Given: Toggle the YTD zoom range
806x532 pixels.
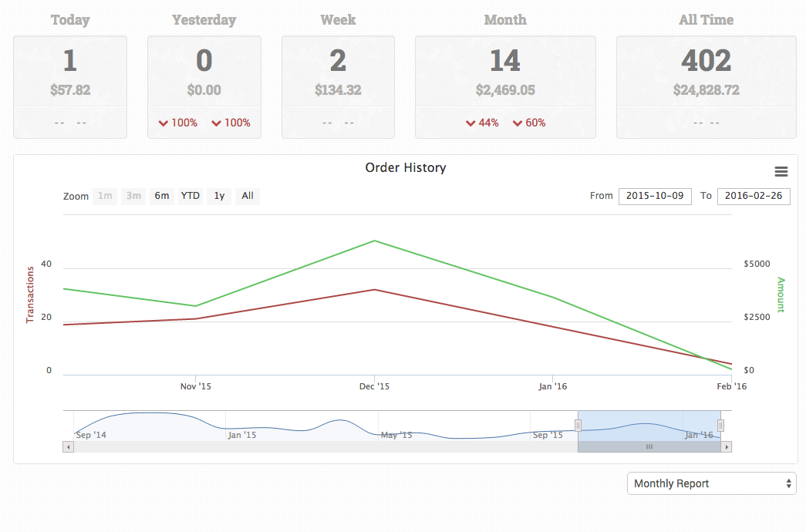Looking at the screenshot, I should (190, 196).
